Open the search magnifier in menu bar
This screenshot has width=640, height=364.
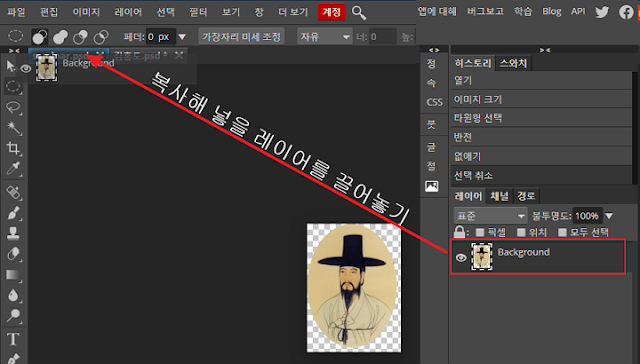pos(359,13)
